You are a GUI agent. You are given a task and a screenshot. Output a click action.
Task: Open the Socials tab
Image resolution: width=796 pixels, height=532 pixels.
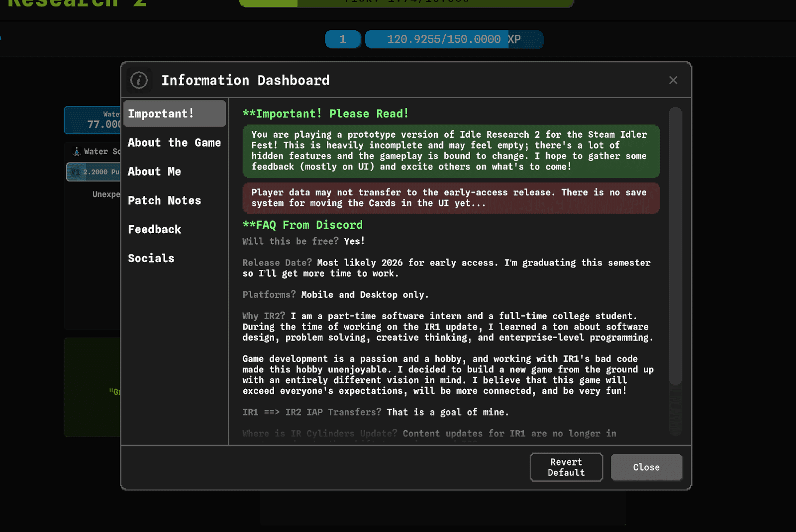point(175,258)
